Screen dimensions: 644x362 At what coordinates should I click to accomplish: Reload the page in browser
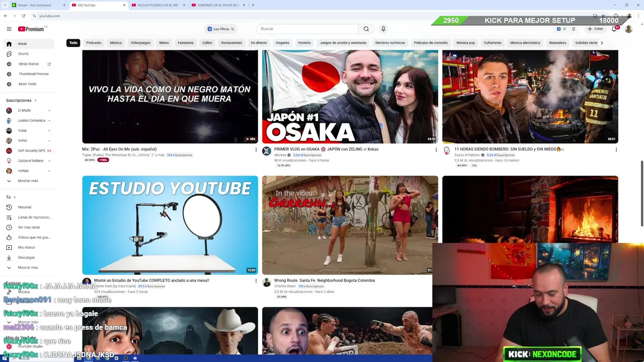[23, 16]
